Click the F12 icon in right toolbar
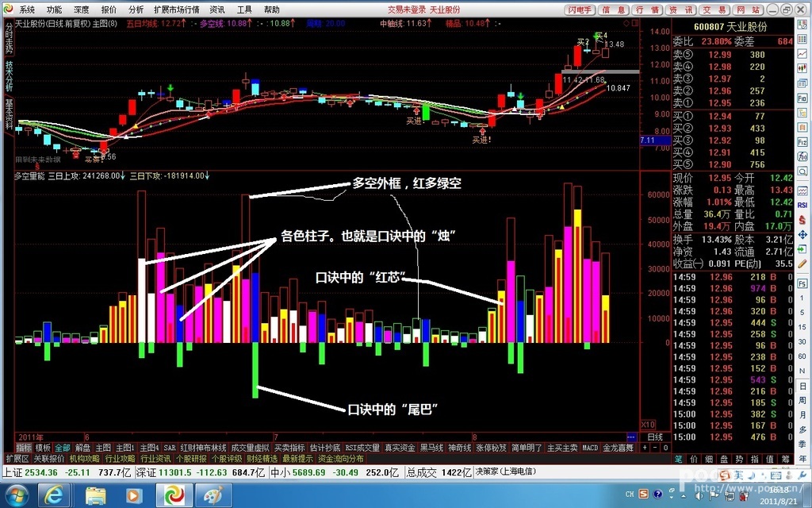The width and height of the screenshot is (812, 508). (802, 141)
